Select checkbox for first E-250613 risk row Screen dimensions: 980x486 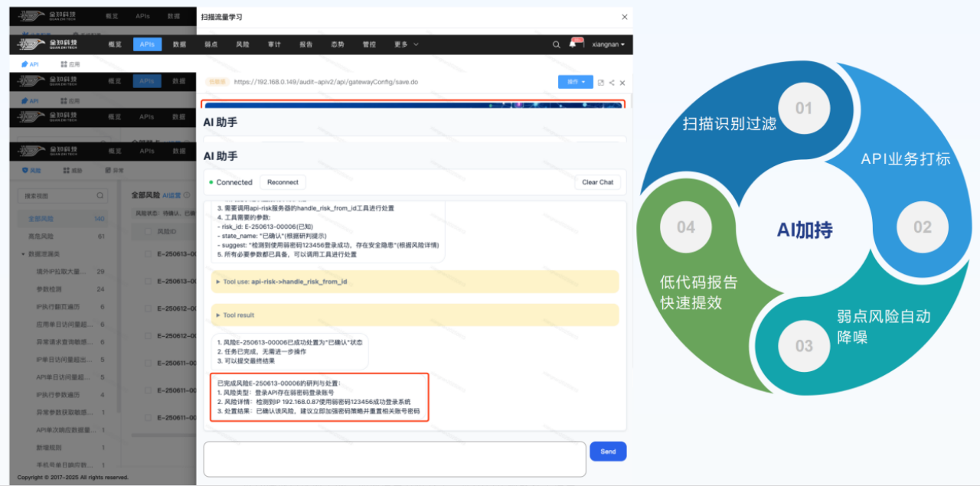click(x=147, y=253)
